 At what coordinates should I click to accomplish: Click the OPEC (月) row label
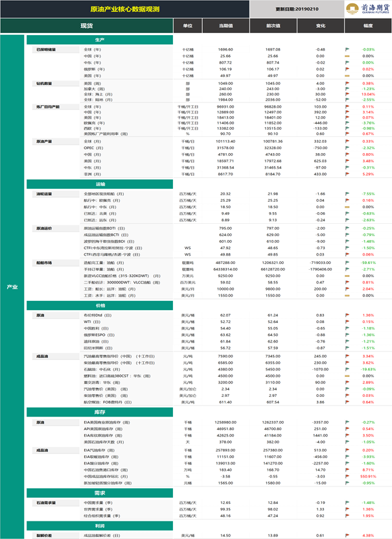[93, 148]
